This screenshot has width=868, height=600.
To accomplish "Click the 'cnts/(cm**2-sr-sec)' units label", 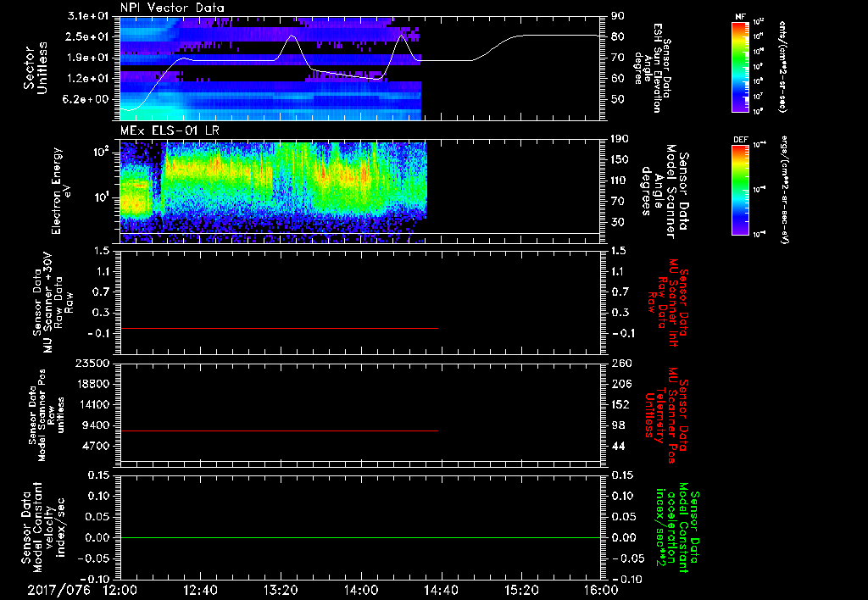I will click(x=782, y=66).
